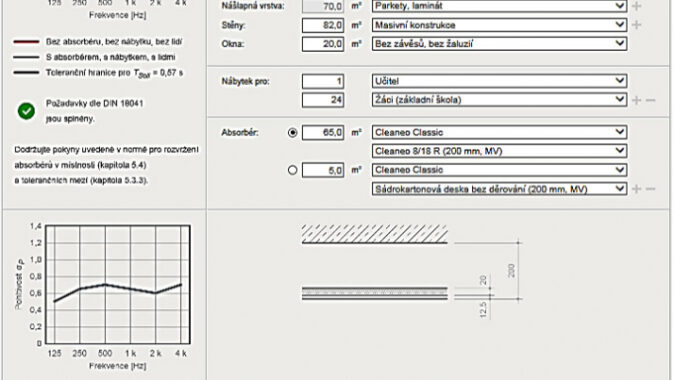Image resolution: width=674 pixels, height=380 pixels.
Task: Expand the Cleaneo 8/18 R absorber type dropdown
Action: pos(499,151)
